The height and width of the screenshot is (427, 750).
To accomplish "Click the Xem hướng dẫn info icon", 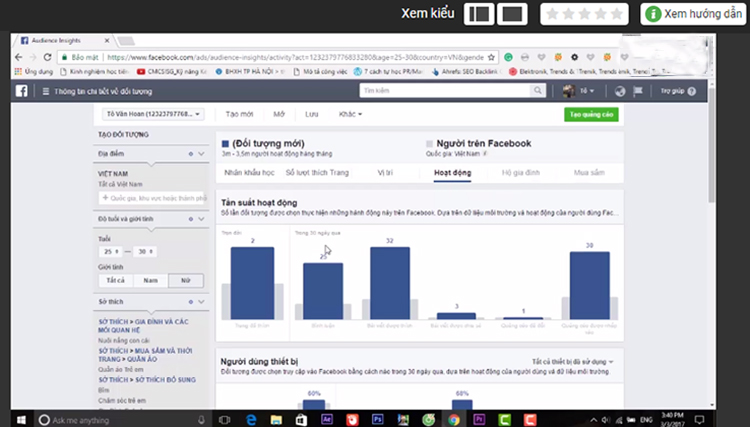I will pyautogui.click(x=653, y=14).
